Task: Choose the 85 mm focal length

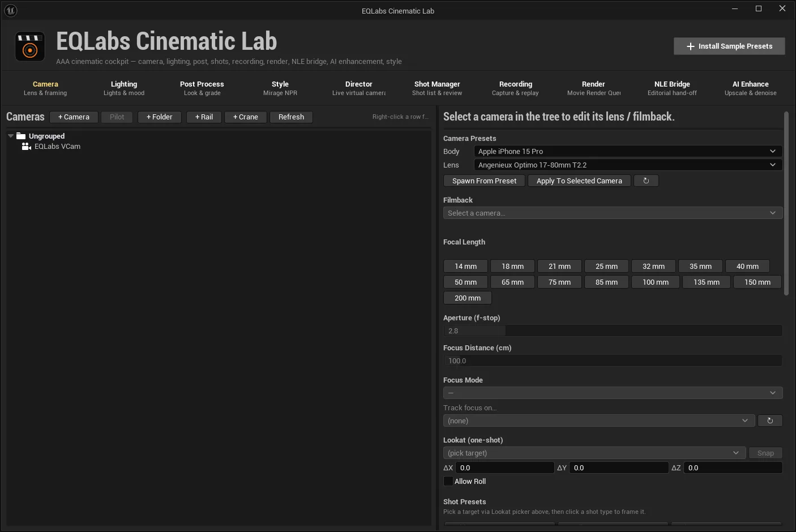Action: (606, 282)
